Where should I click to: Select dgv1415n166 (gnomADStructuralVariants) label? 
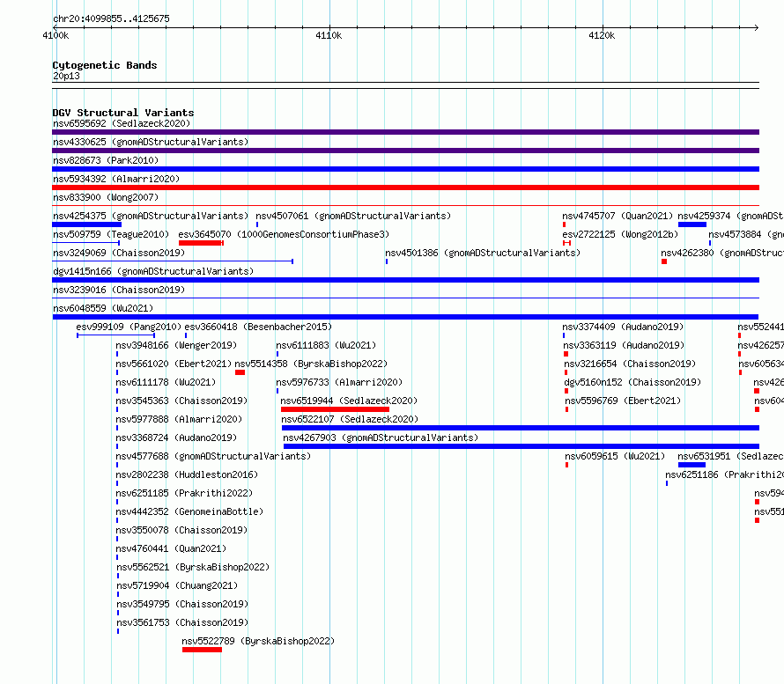(x=153, y=271)
